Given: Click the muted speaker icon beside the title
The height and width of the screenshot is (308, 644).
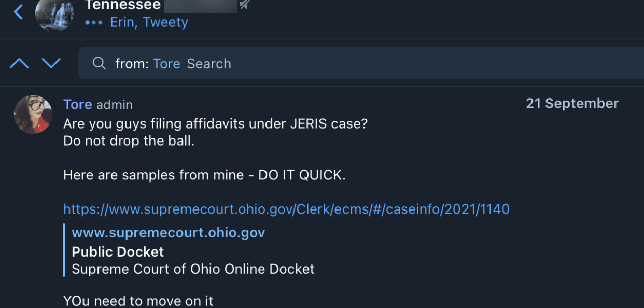Looking at the screenshot, I should [245, 5].
